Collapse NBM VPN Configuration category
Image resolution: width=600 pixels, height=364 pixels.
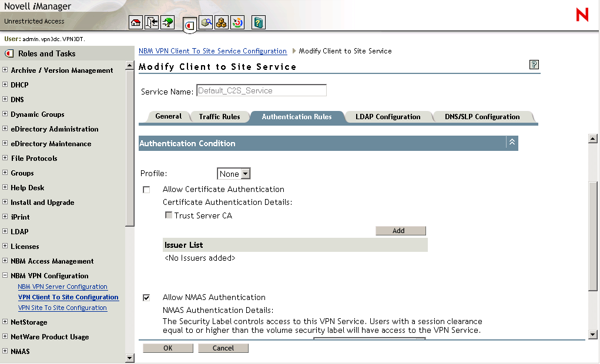5,275
